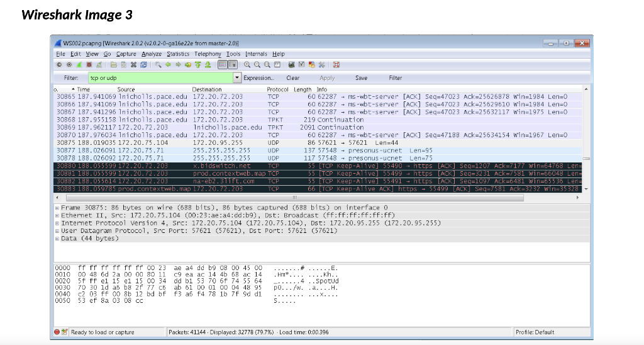Click Profile: Default in status bar

coord(535,332)
